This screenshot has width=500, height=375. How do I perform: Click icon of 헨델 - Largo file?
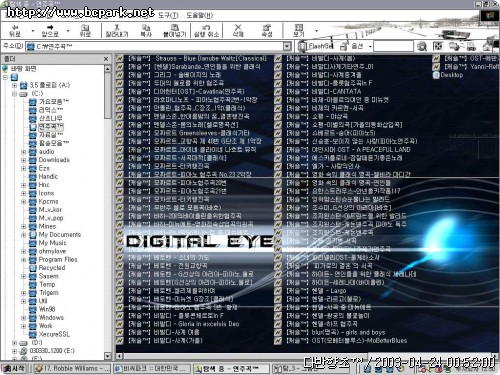tap(278, 291)
